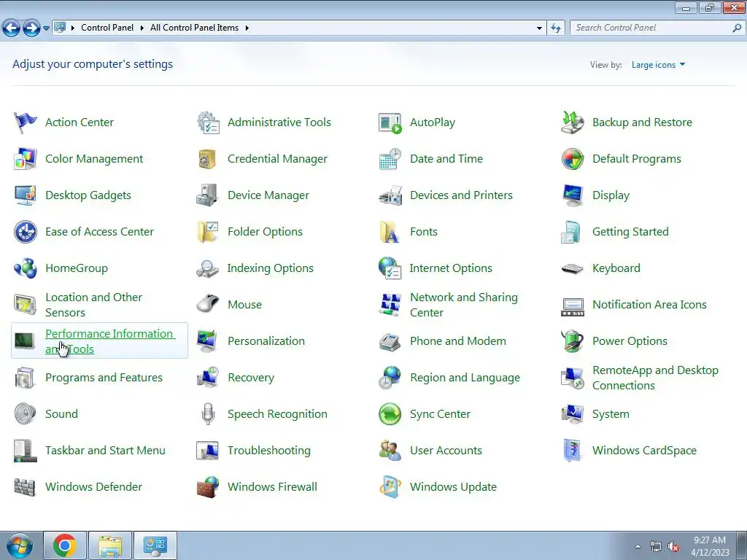This screenshot has height=560, width=747.
Task: Open the Windows Firewall brick wall icon
Action: pyautogui.click(x=208, y=486)
